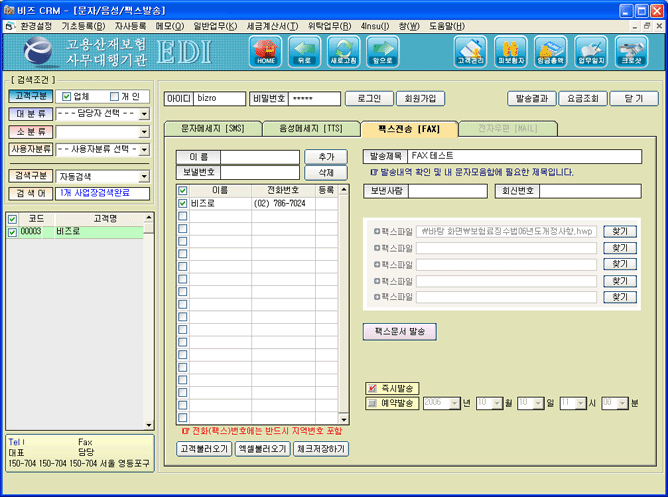Click the 체크저장하기 button

click(x=321, y=449)
